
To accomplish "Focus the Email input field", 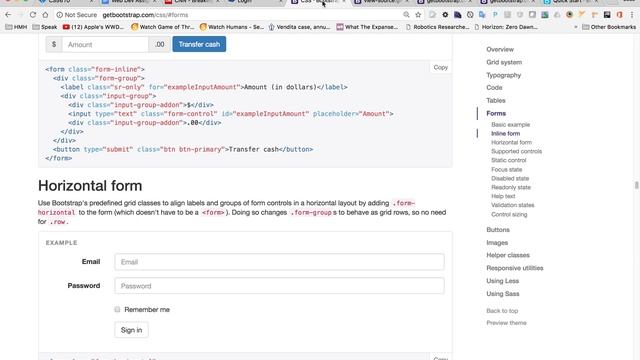I will pyautogui.click(x=279, y=262).
